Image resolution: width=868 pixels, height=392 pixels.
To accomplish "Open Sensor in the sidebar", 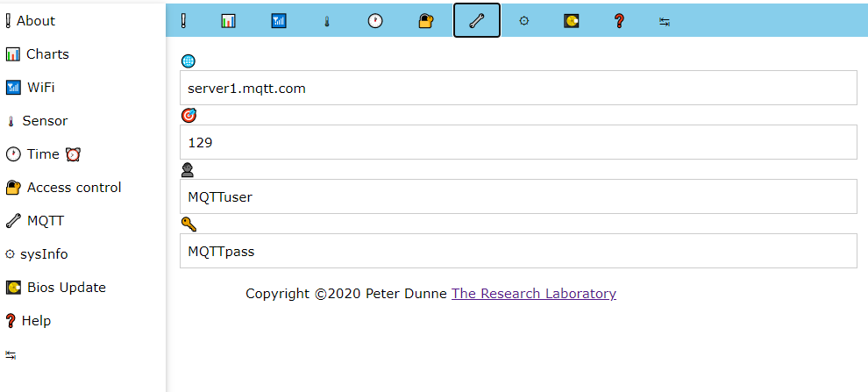I will (37, 121).
